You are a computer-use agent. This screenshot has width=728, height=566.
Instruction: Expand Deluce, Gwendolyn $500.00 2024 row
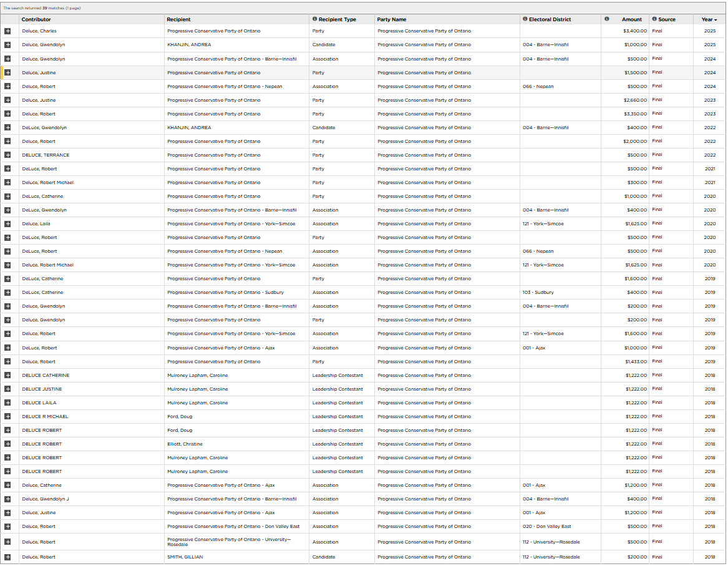click(7, 59)
